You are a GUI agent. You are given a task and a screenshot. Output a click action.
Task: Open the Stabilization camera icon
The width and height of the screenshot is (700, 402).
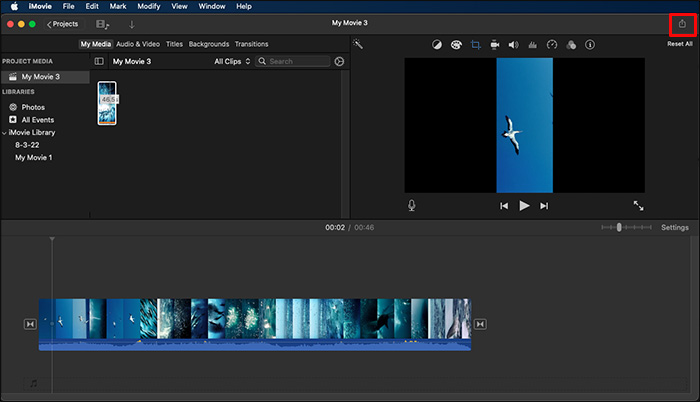click(x=494, y=45)
